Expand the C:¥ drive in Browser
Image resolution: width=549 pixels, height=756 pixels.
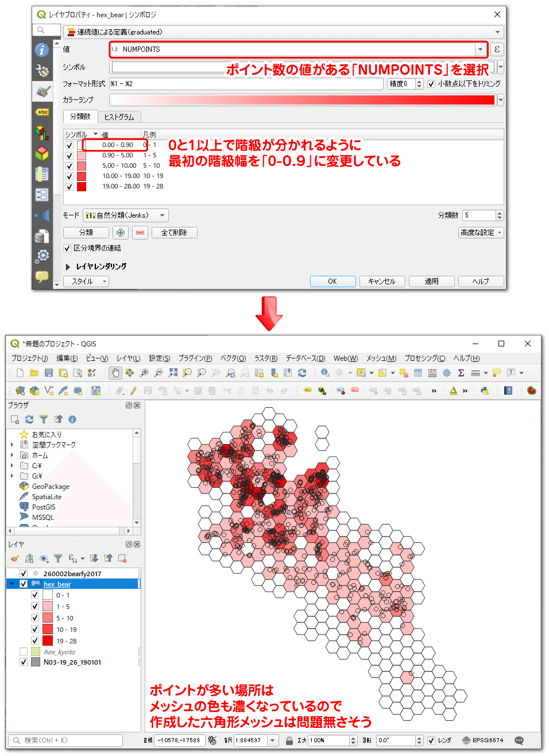pyautogui.click(x=12, y=465)
